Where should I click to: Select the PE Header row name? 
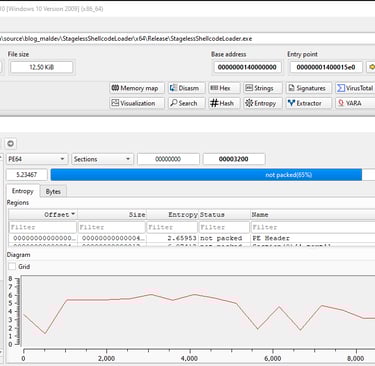pyautogui.click(x=271, y=238)
